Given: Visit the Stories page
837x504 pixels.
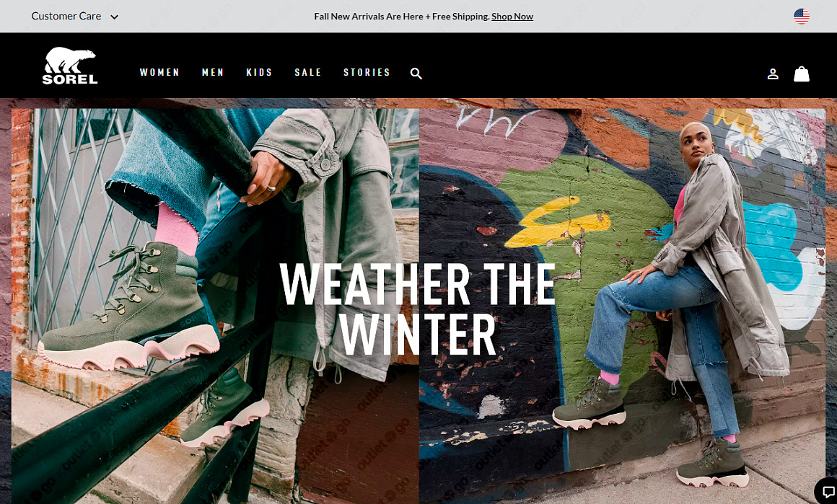Looking at the screenshot, I should pyautogui.click(x=367, y=73).
